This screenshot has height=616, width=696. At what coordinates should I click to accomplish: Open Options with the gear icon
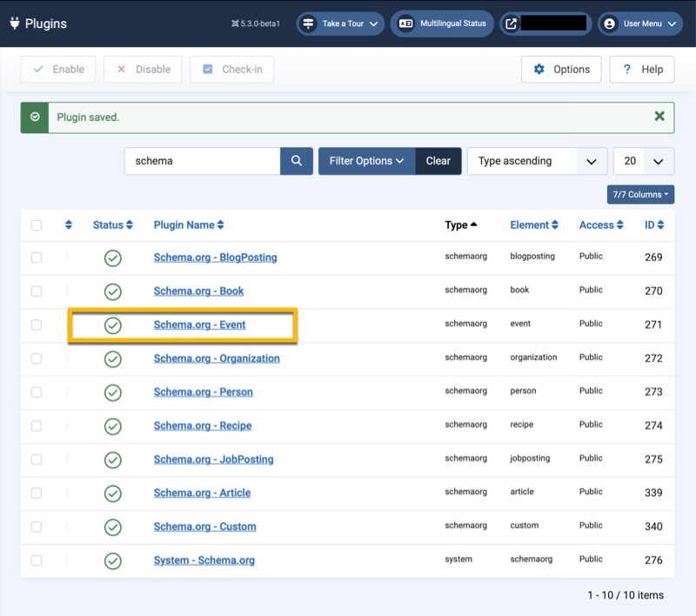click(x=561, y=70)
